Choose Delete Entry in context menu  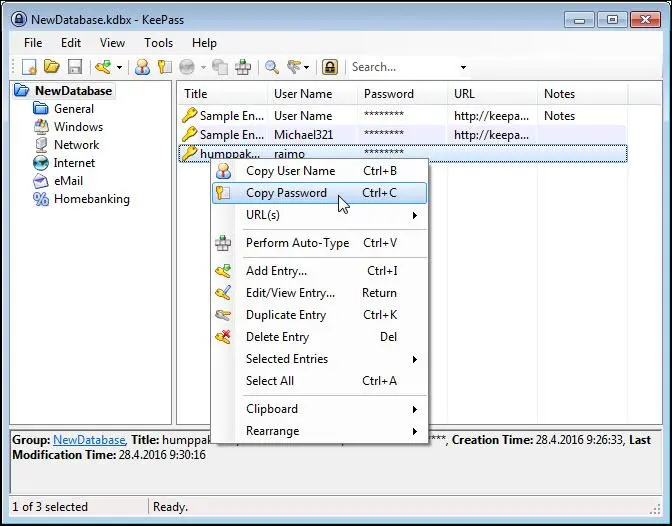coord(320,337)
